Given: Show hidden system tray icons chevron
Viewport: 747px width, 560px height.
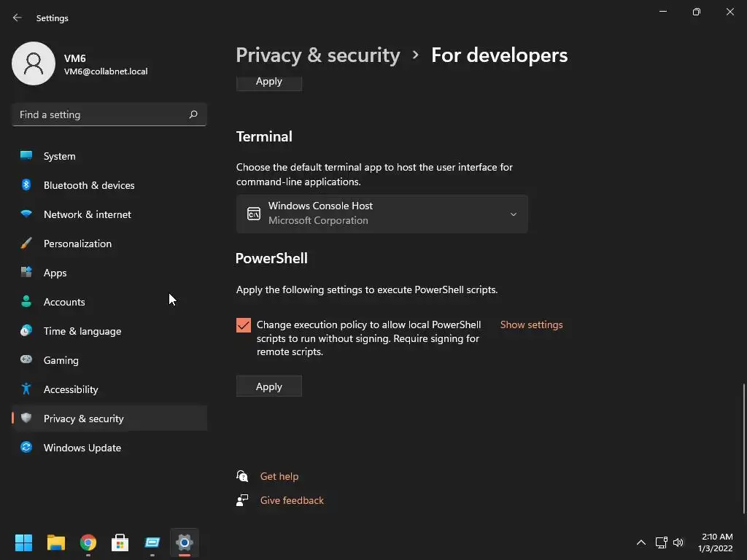Looking at the screenshot, I should [641, 542].
